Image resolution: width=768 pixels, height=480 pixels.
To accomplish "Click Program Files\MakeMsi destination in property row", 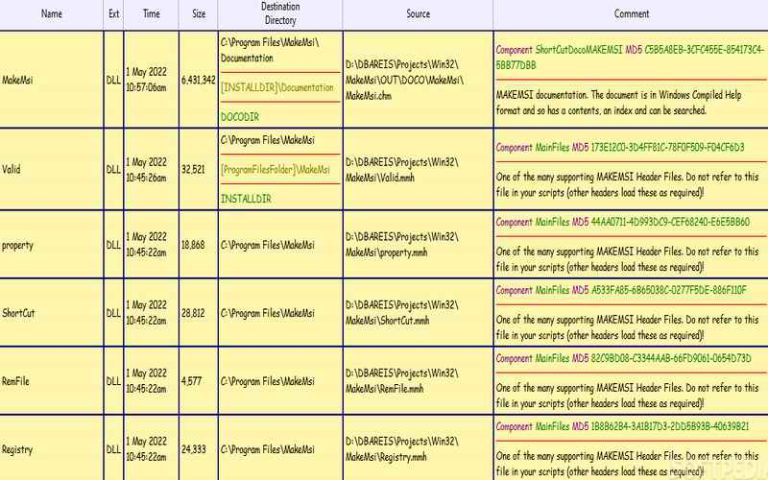I will [267, 245].
